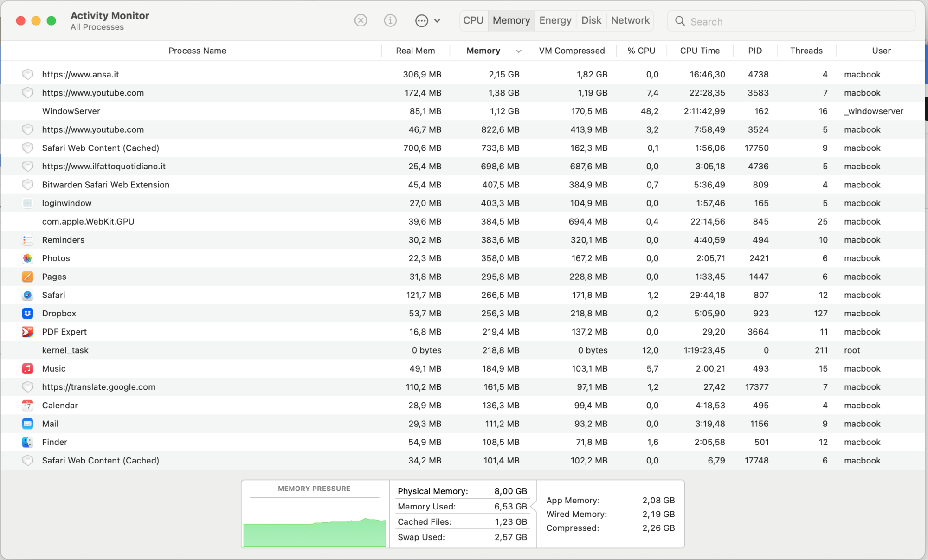Viewport: 928px width, 560px height.
Task: Switch to the CPU tab
Action: (473, 20)
